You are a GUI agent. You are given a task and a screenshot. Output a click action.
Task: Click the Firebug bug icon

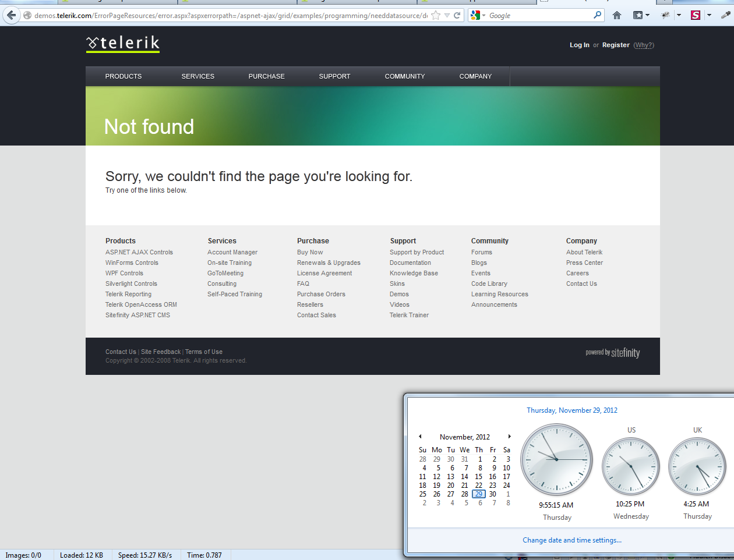pos(665,16)
